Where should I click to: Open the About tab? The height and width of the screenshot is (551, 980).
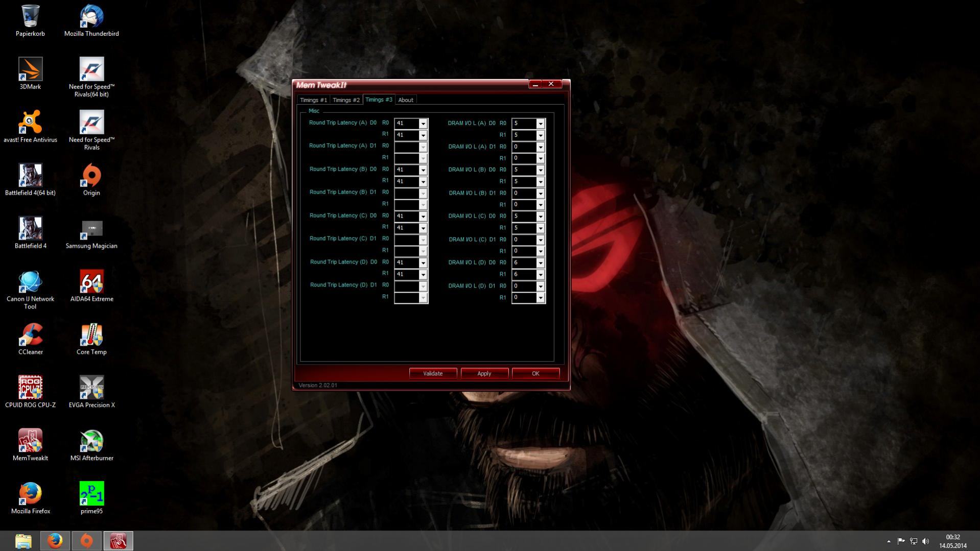[406, 100]
